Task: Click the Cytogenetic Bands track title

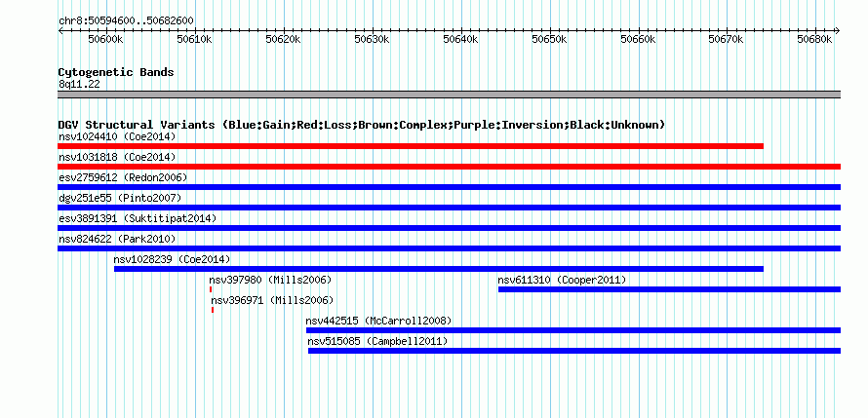Action: tap(116, 72)
